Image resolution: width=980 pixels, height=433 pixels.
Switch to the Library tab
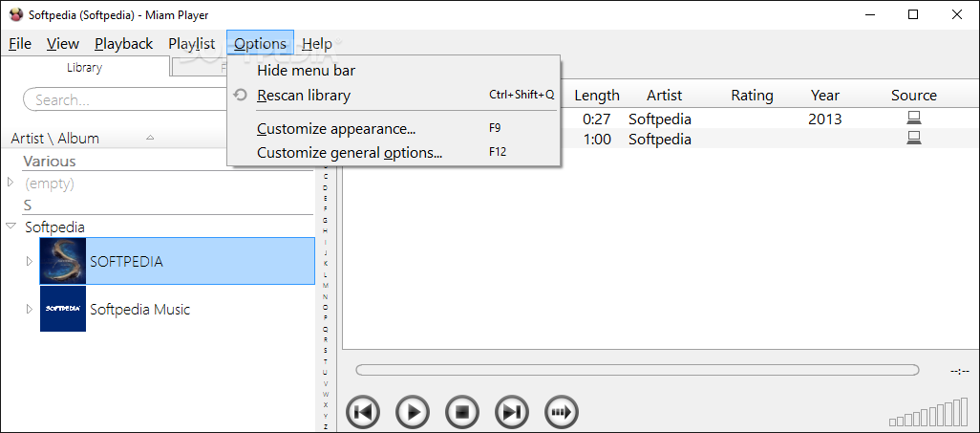pyautogui.click(x=84, y=68)
